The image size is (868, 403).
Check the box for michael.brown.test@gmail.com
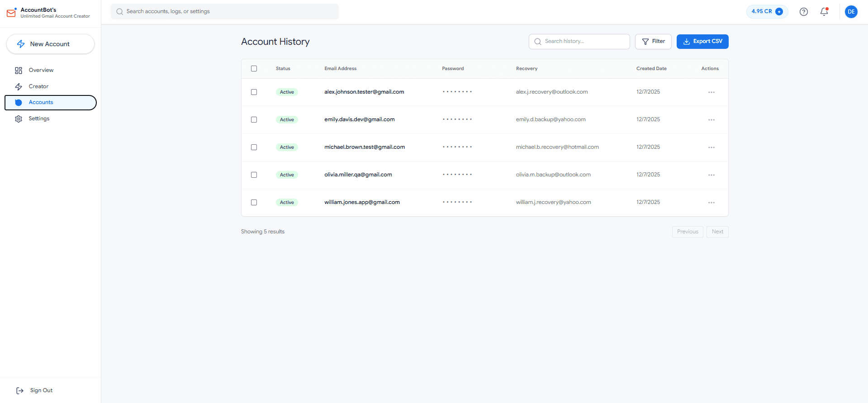pos(254,147)
